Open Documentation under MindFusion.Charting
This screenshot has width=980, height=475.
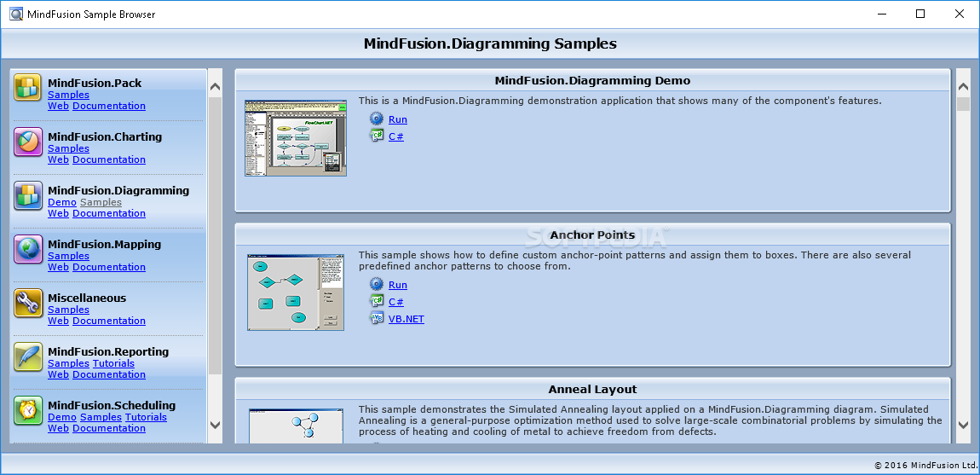[x=109, y=159]
